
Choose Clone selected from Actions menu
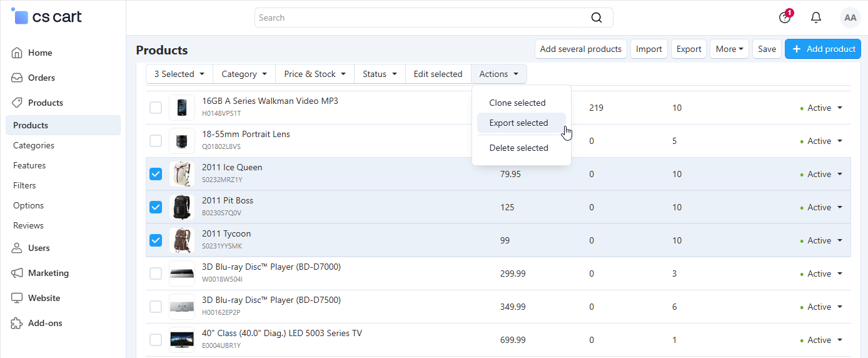[x=522, y=103]
